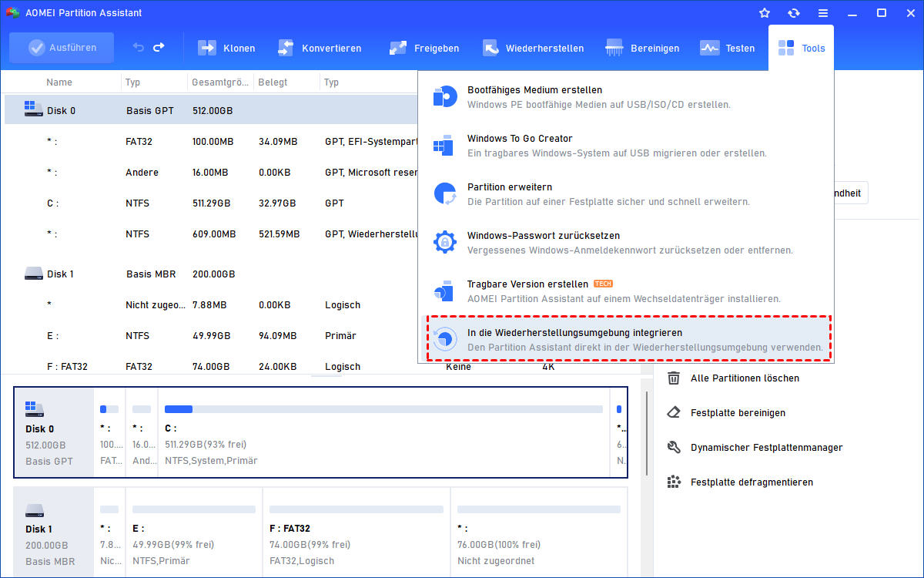924x578 pixels.
Task: Click the wrench icon for dynamic disk manager
Action: pos(674,448)
